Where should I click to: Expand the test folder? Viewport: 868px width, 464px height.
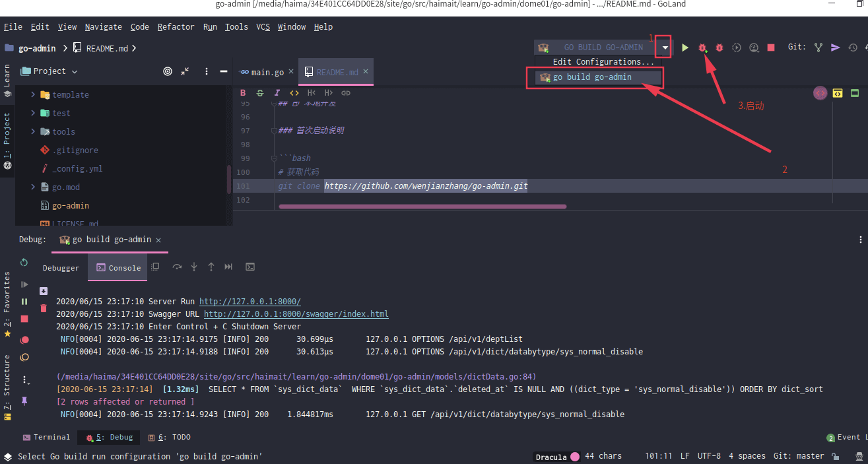click(33, 113)
